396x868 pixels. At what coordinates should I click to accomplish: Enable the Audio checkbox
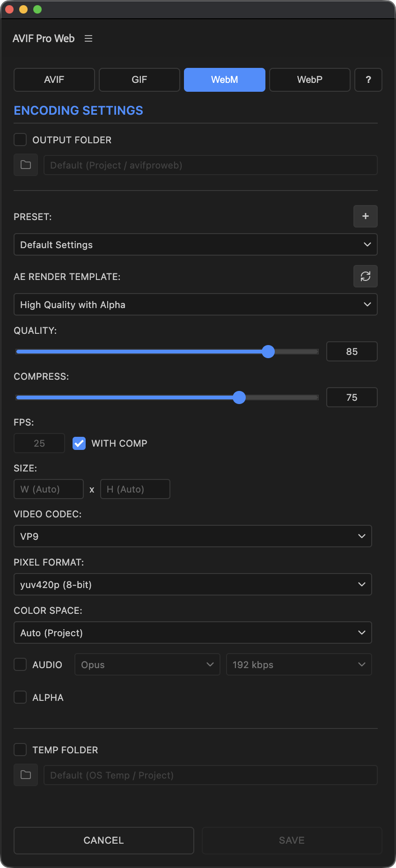pyautogui.click(x=20, y=664)
